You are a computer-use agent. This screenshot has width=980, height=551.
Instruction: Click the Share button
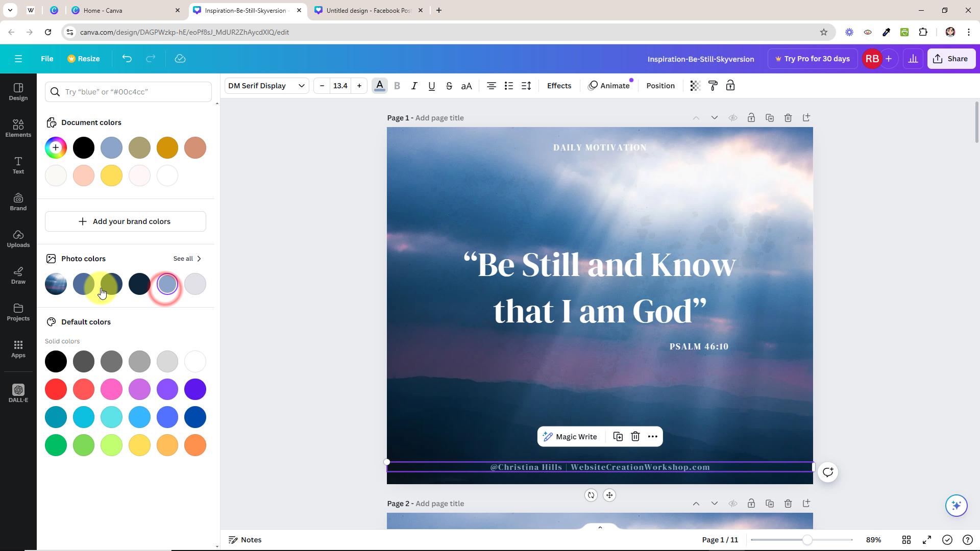(x=951, y=59)
